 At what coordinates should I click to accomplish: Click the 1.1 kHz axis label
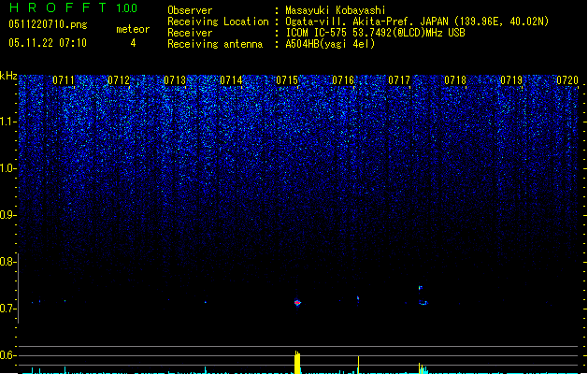tap(8, 122)
